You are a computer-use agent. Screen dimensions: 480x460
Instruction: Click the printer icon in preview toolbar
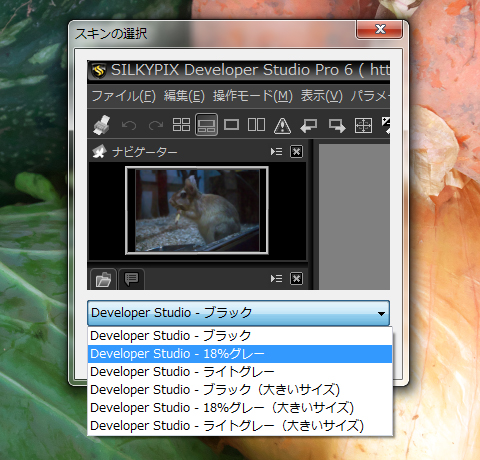coord(101,125)
